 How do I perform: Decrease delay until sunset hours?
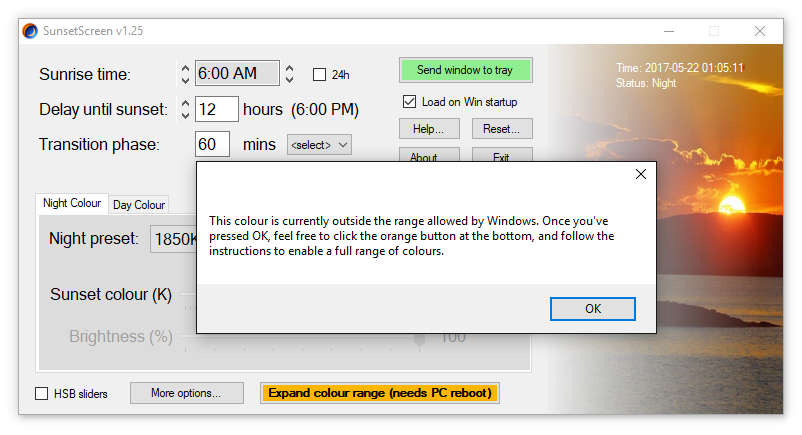185,115
